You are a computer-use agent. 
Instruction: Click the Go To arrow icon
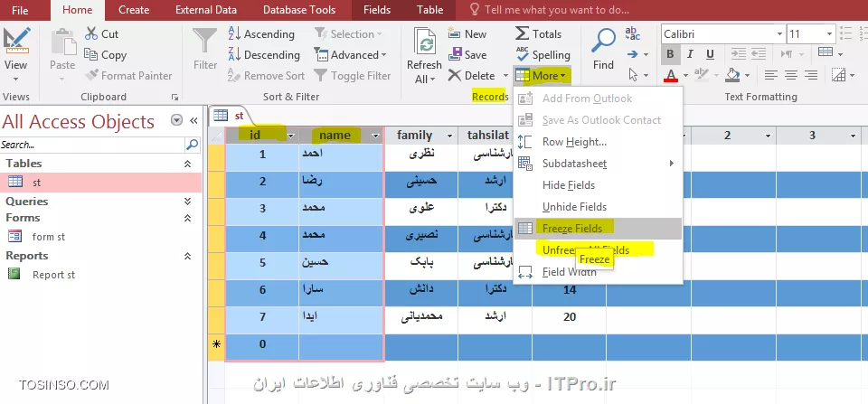tap(633, 54)
